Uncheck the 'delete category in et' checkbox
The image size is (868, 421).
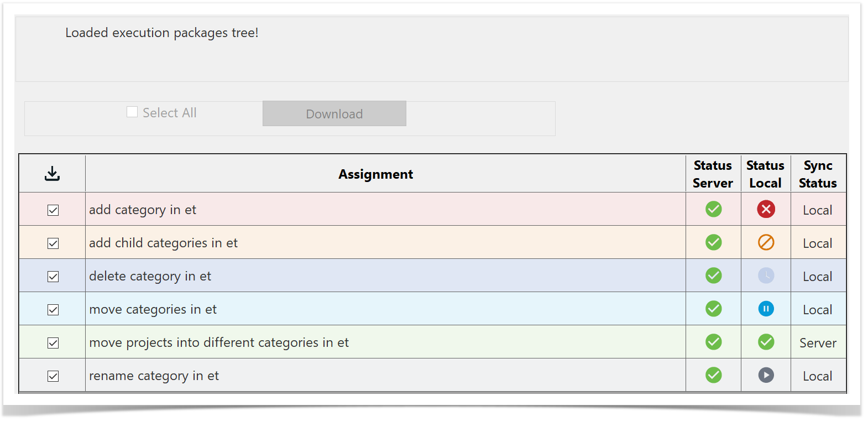pyautogui.click(x=53, y=277)
